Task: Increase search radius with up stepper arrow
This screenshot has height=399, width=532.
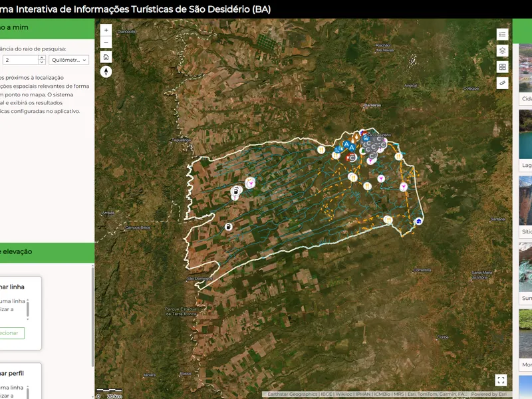Action: [x=42, y=58]
